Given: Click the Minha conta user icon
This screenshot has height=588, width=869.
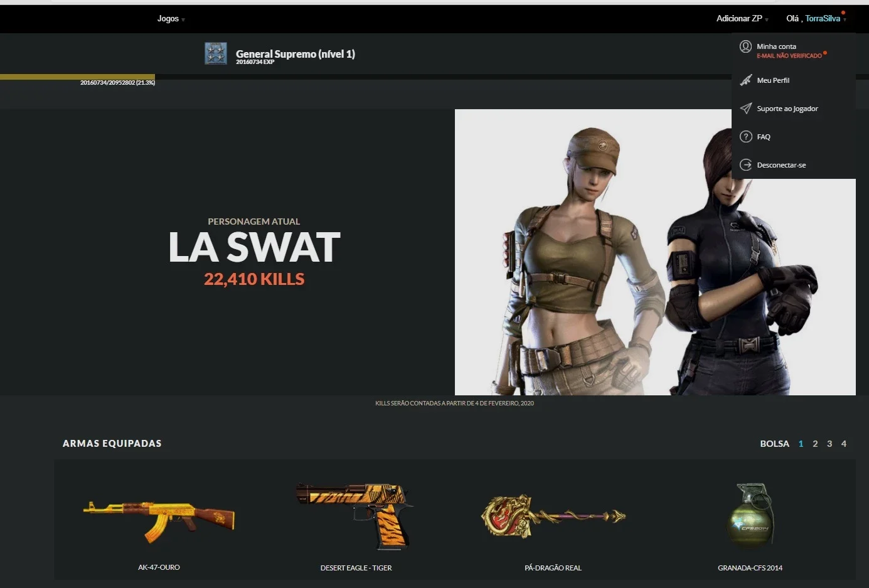Looking at the screenshot, I should (x=745, y=46).
